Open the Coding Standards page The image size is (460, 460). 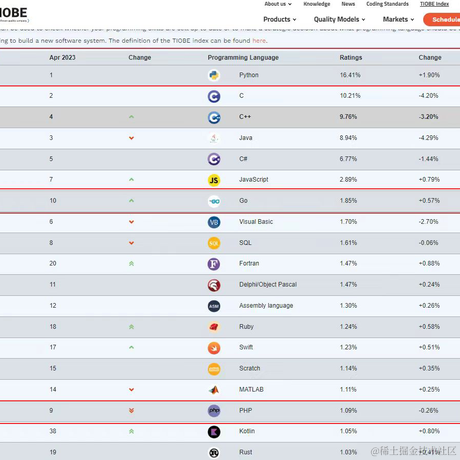click(x=387, y=4)
